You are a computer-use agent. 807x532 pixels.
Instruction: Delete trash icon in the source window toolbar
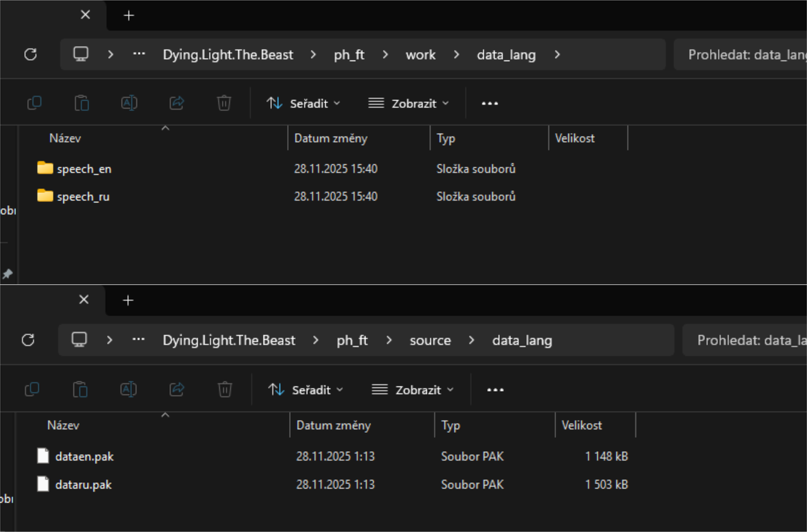pyautogui.click(x=225, y=389)
